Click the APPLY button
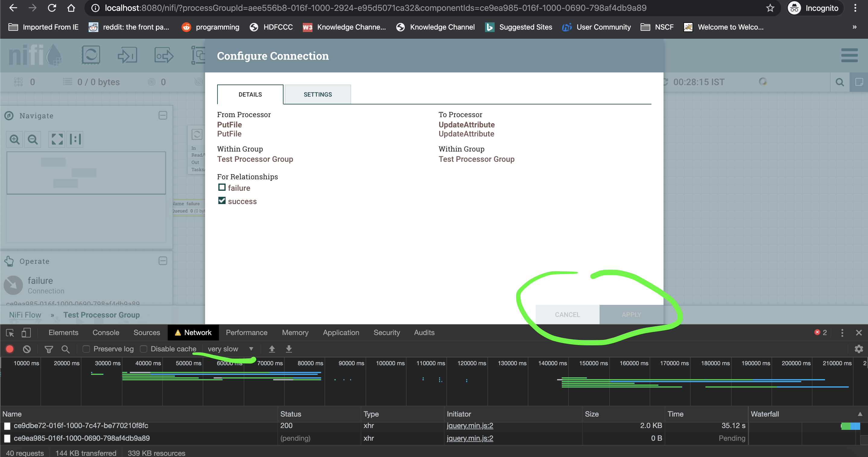Image resolution: width=868 pixels, height=457 pixels. (631, 314)
